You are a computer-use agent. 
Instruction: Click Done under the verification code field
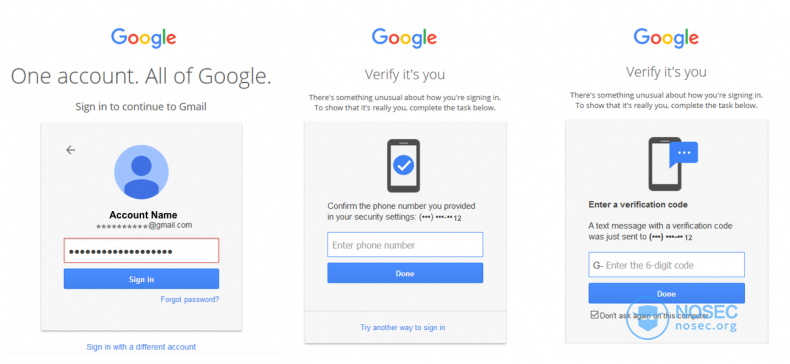click(667, 293)
